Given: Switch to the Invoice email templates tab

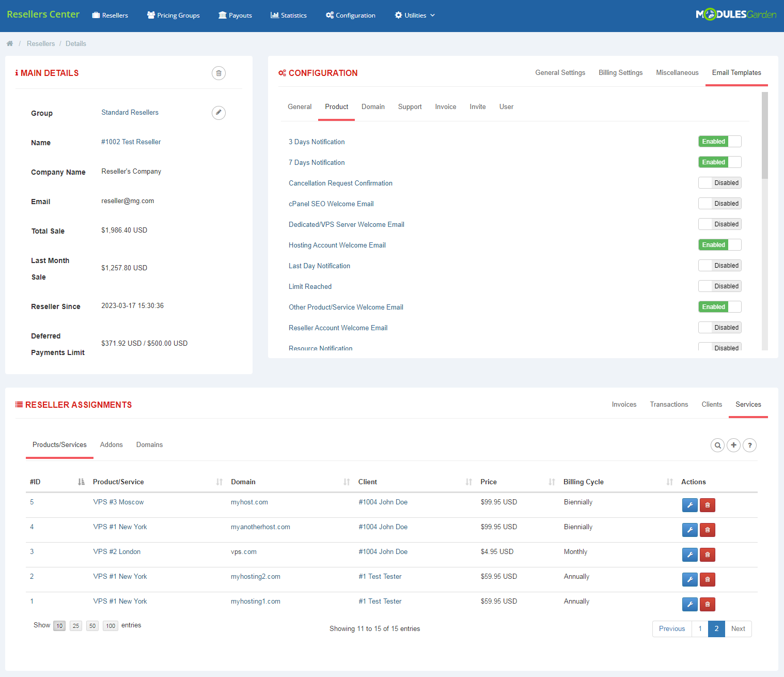Looking at the screenshot, I should coord(445,106).
